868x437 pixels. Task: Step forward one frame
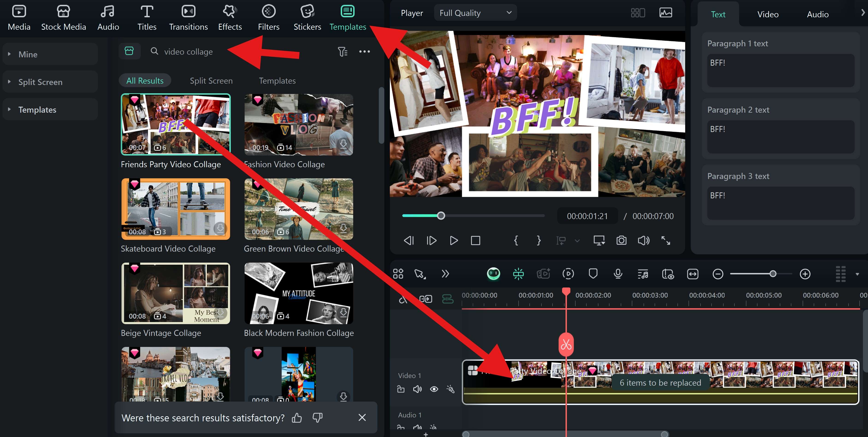pos(431,240)
